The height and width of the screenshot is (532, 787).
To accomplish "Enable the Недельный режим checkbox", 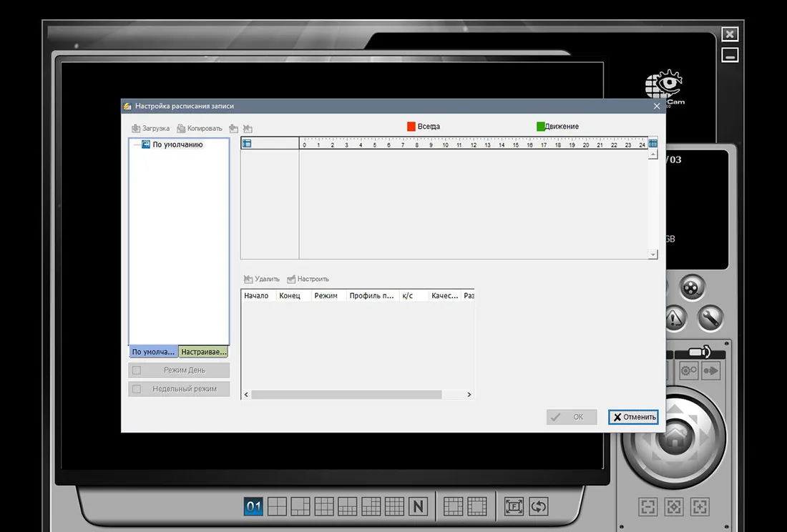I will (137, 388).
